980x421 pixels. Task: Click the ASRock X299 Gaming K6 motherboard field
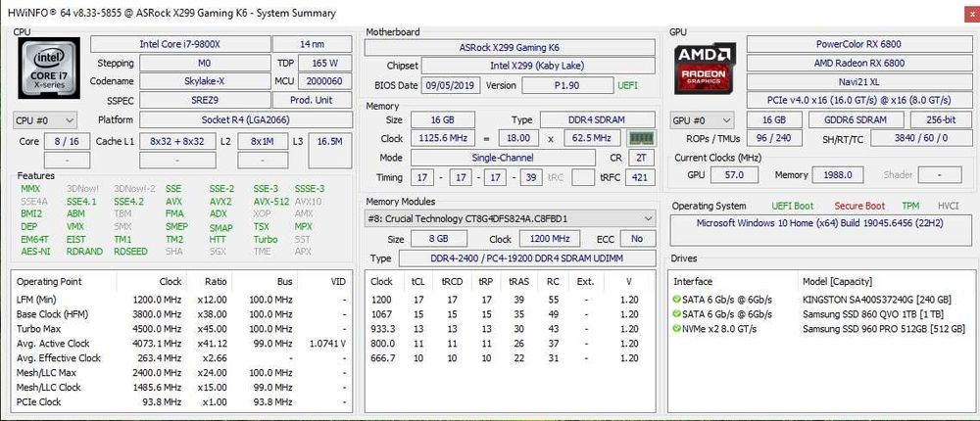(x=510, y=47)
